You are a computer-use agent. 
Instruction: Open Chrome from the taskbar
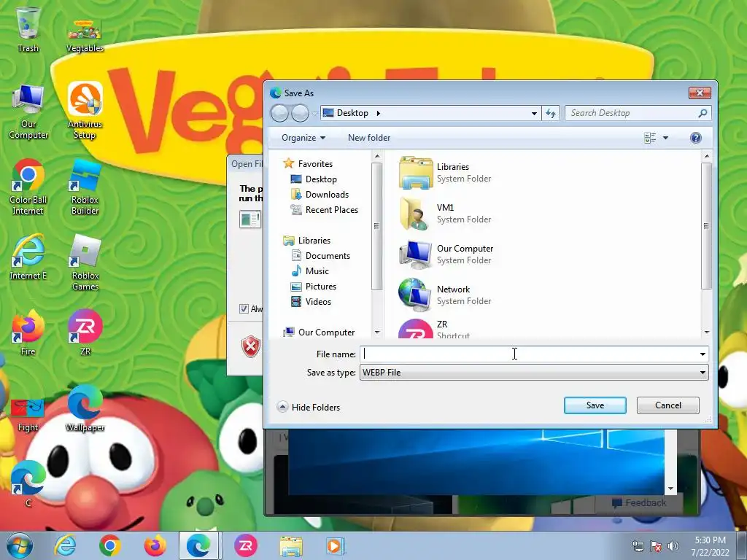(x=109, y=545)
